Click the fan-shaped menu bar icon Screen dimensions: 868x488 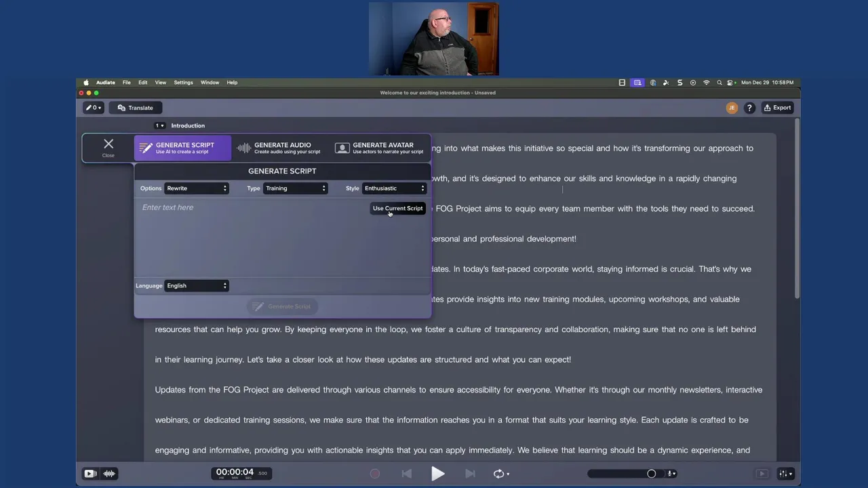(x=666, y=83)
